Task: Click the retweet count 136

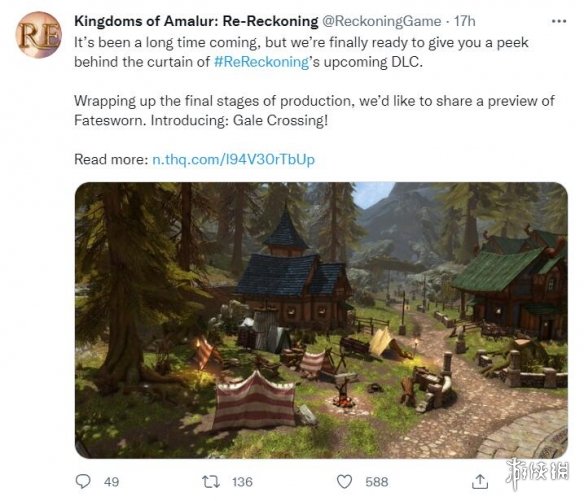Action: (242, 482)
